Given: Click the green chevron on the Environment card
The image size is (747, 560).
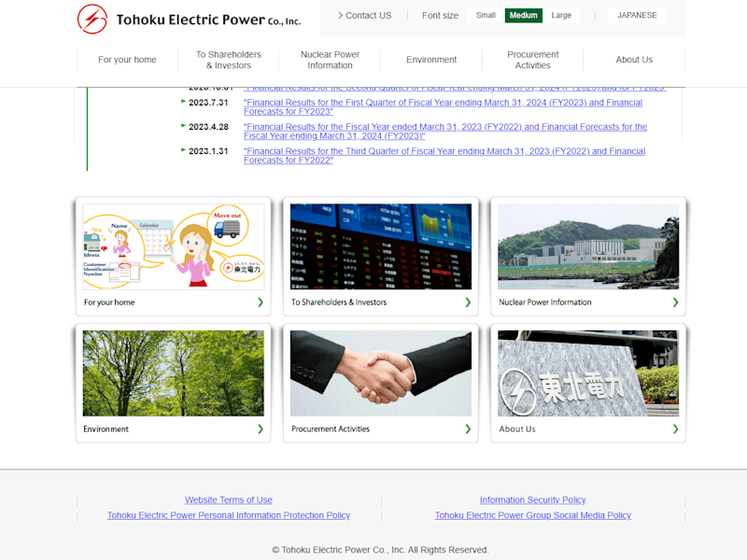Looking at the screenshot, I should (261, 429).
